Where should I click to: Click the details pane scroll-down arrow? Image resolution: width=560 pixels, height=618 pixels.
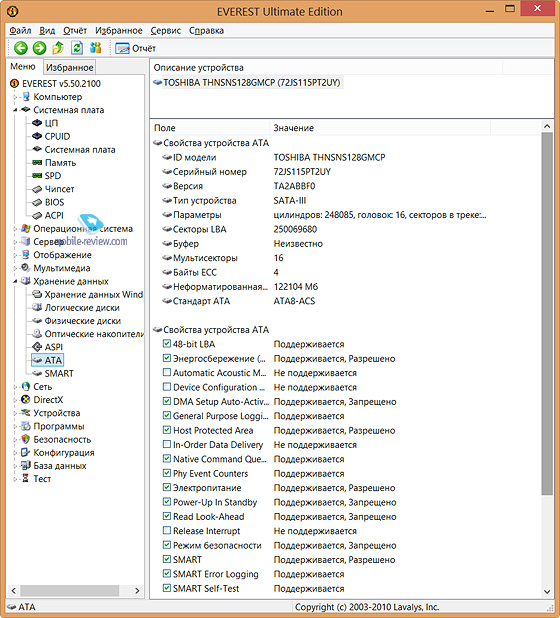(x=547, y=591)
